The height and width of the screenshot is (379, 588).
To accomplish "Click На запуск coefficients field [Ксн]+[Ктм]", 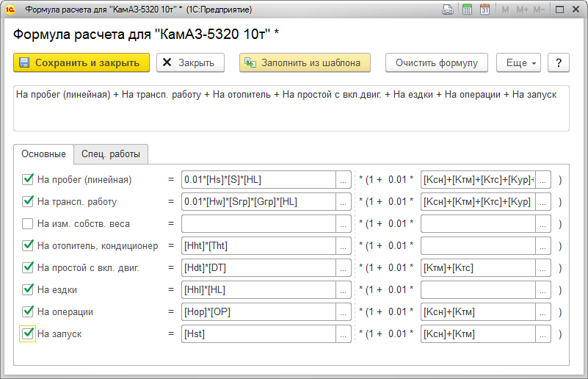I will tap(478, 333).
